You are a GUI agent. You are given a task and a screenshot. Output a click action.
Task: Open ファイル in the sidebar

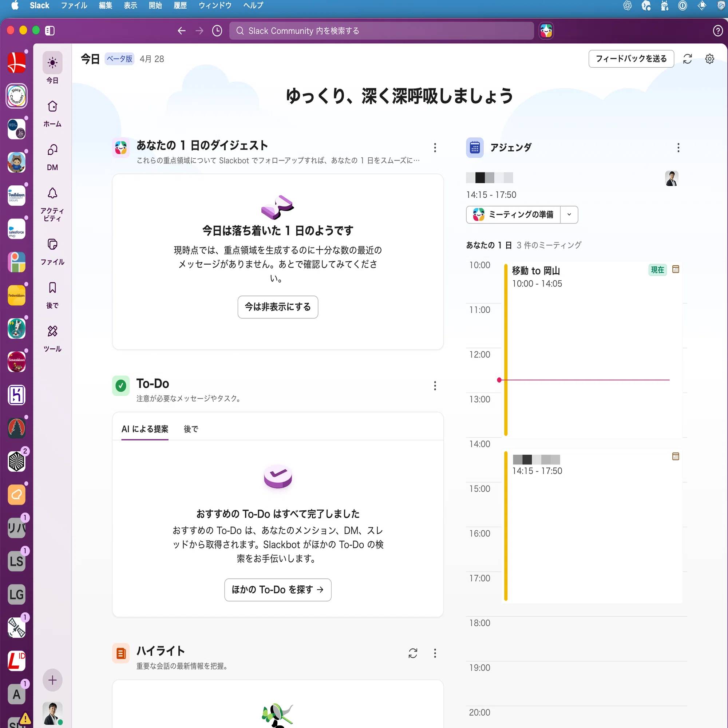point(52,251)
